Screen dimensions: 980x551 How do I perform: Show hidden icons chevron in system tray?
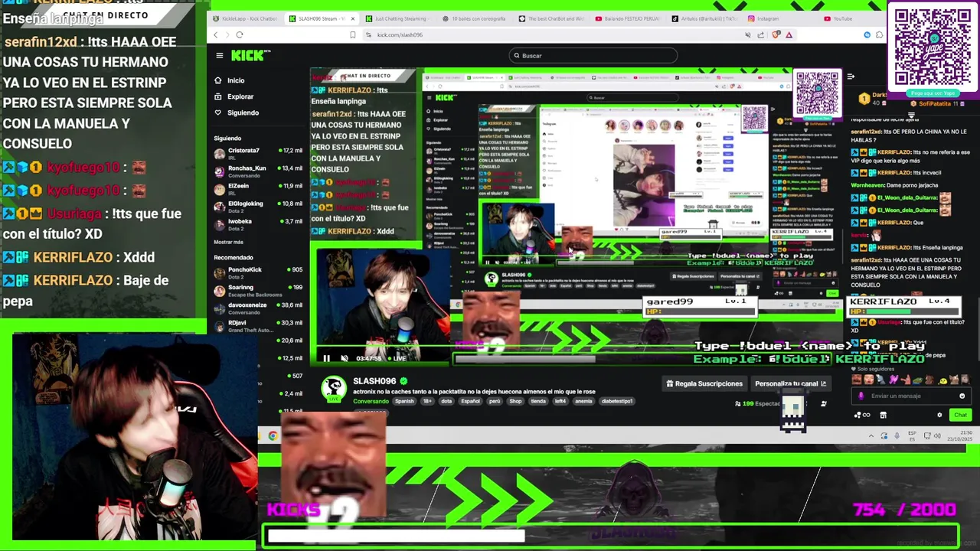tap(871, 436)
